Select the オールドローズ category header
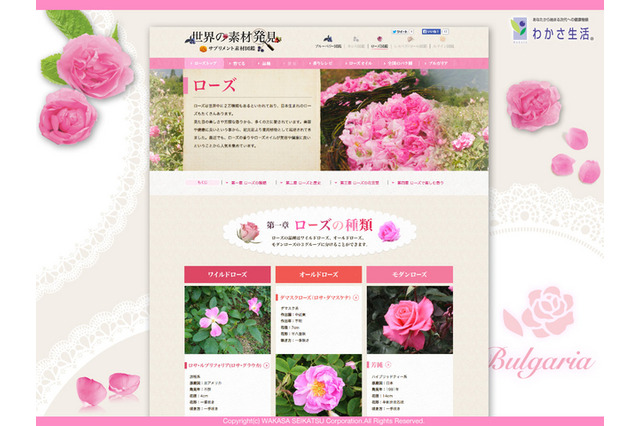Screen dimensions: 640x426 [x=319, y=275]
